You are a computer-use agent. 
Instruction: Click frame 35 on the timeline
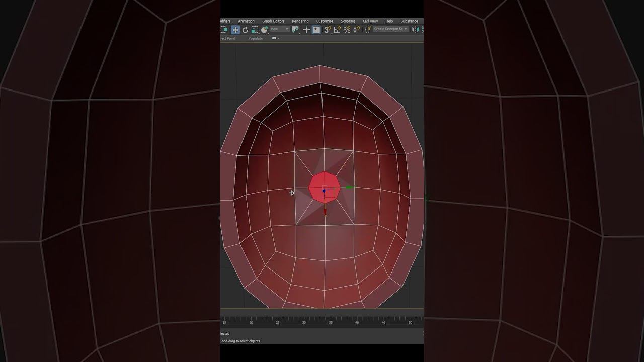331,322
